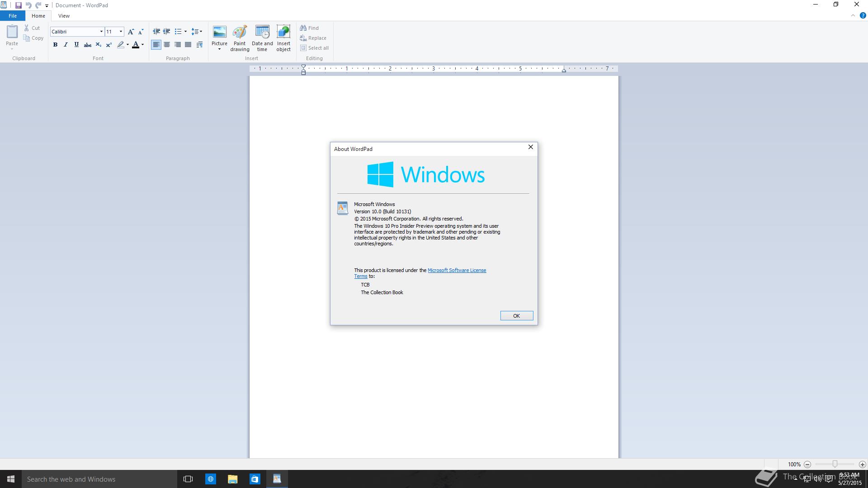Close the About WordPad dialog
Viewport: 868px width, 488px height.
coord(531,147)
